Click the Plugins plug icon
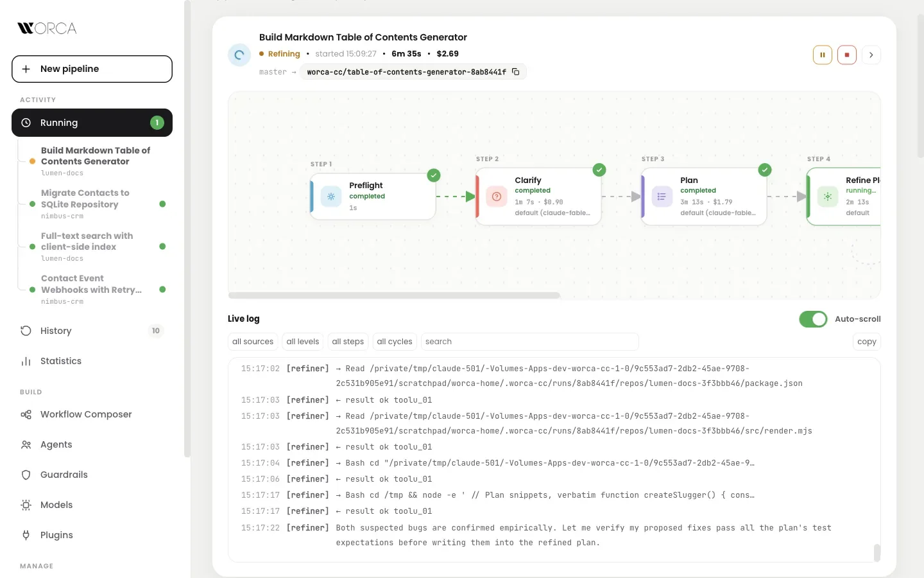 pos(26,535)
